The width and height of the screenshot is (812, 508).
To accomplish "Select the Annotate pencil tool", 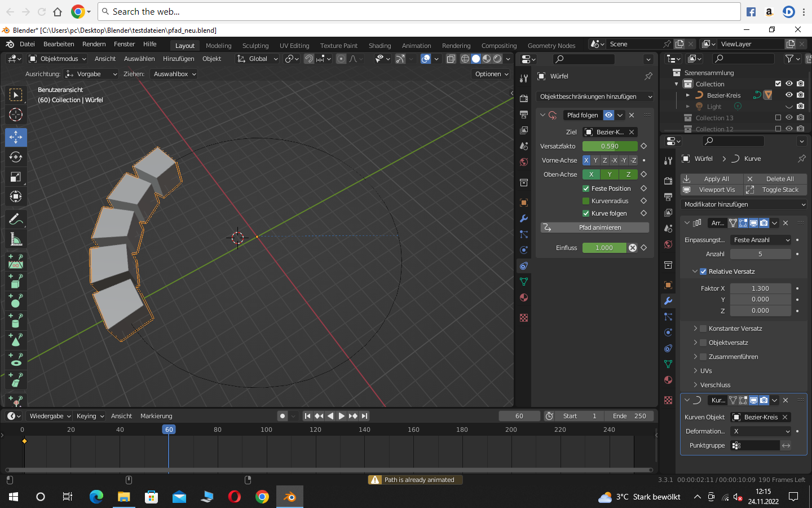I will point(16,220).
